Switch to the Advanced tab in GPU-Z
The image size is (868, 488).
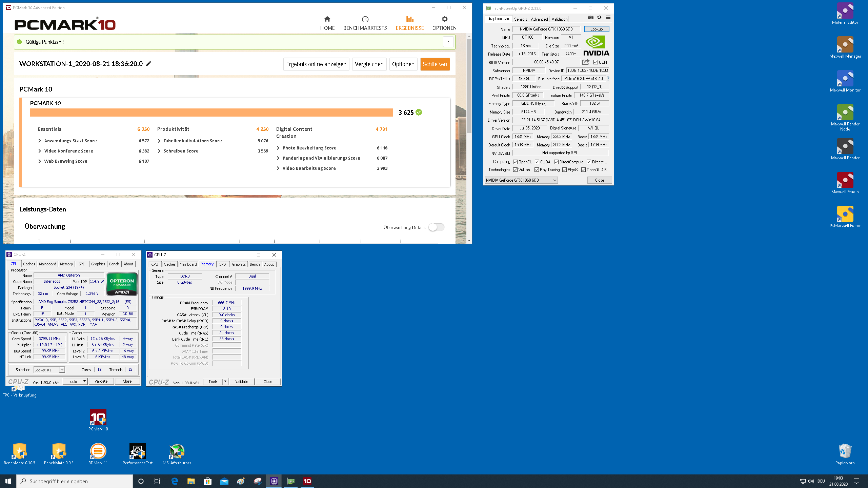tap(539, 19)
